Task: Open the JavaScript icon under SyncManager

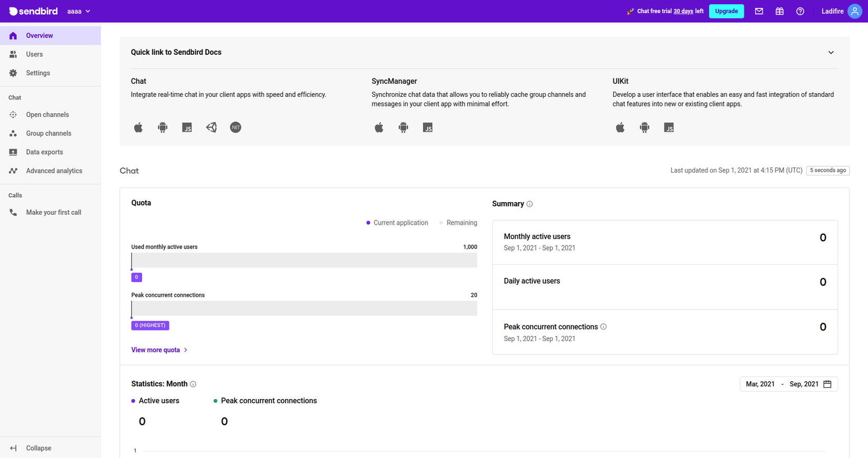Action: (x=428, y=127)
